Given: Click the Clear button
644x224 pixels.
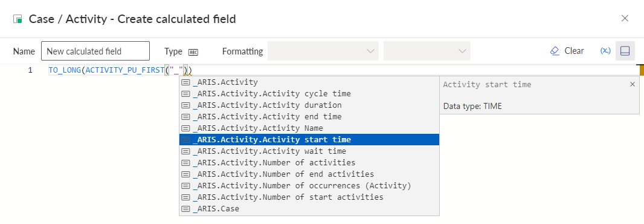Looking at the screenshot, I should (567, 51).
